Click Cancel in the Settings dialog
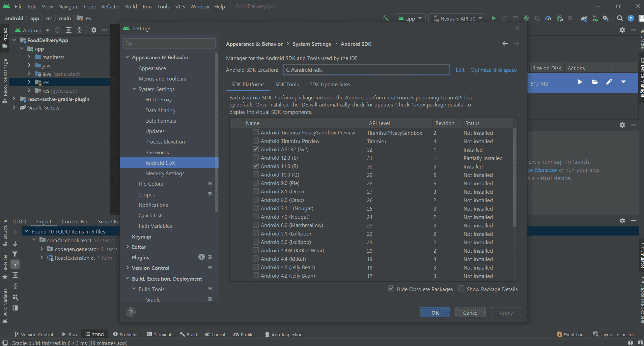 [x=471, y=312]
